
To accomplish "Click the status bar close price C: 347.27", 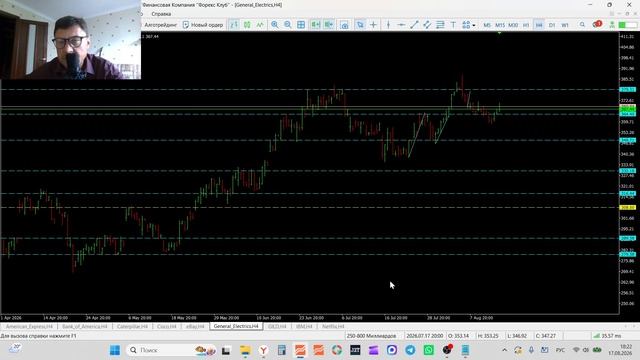I will [546, 336].
